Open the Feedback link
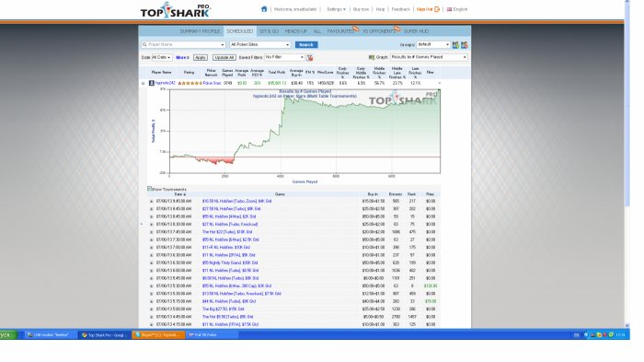 (400, 9)
